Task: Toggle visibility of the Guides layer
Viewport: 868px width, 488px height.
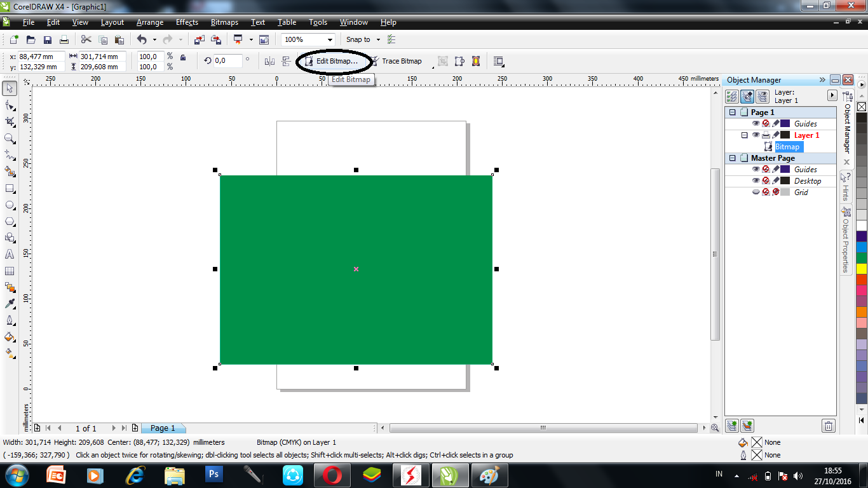Action: click(756, 123)
